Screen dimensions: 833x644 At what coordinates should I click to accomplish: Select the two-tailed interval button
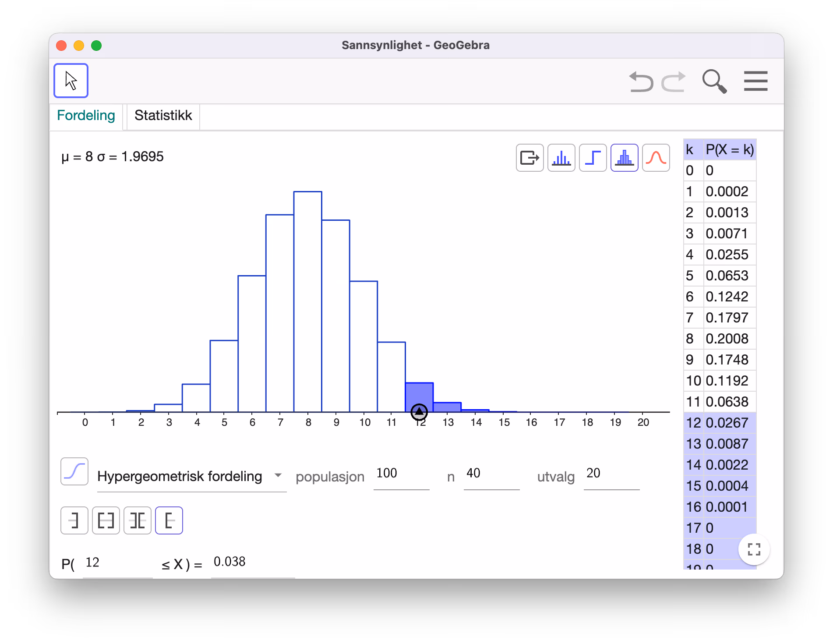138,520
